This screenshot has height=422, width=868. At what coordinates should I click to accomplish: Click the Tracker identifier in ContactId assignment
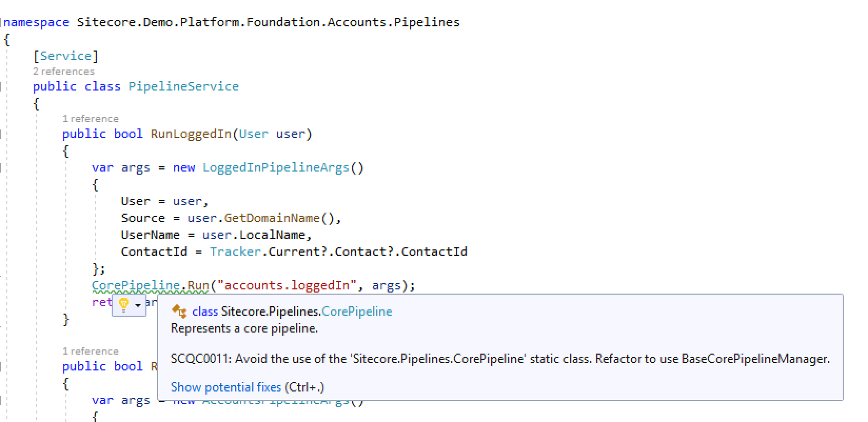coord(235,252)
